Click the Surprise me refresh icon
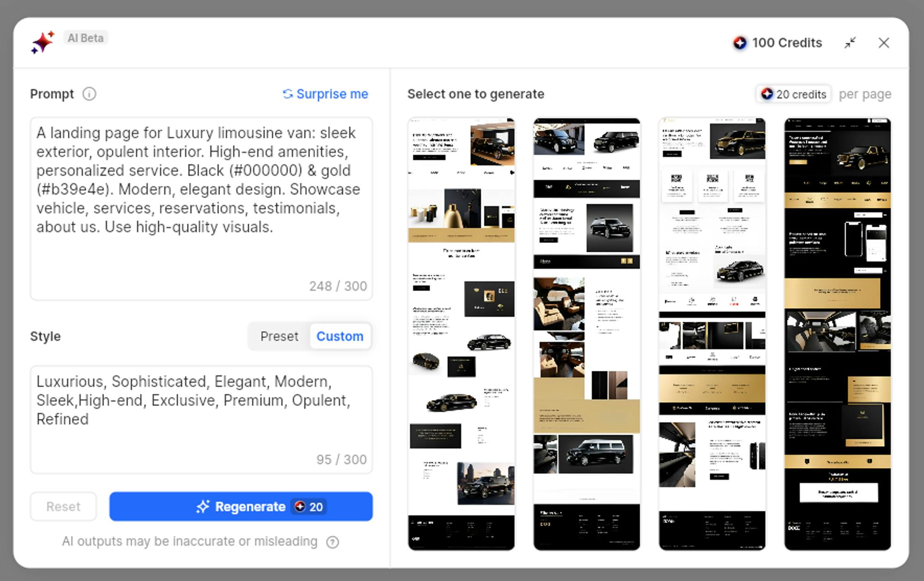This screenshot has height=581, width=924. pos(288,94)
